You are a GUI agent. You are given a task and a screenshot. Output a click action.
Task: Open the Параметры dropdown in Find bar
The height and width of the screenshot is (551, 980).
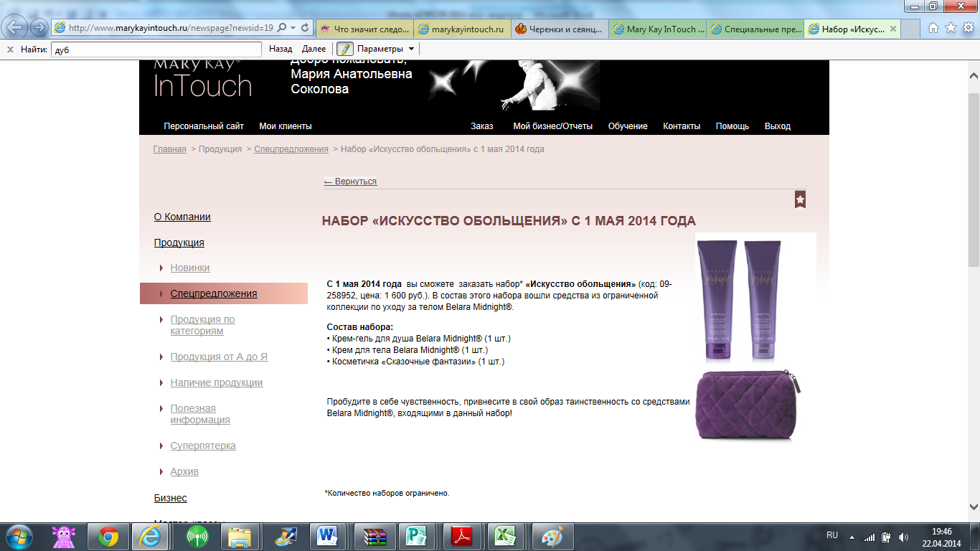[385, 49]
